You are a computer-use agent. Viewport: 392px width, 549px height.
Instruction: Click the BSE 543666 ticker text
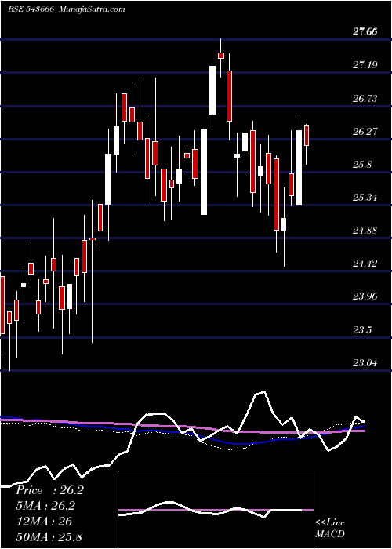tap(31, 9)
